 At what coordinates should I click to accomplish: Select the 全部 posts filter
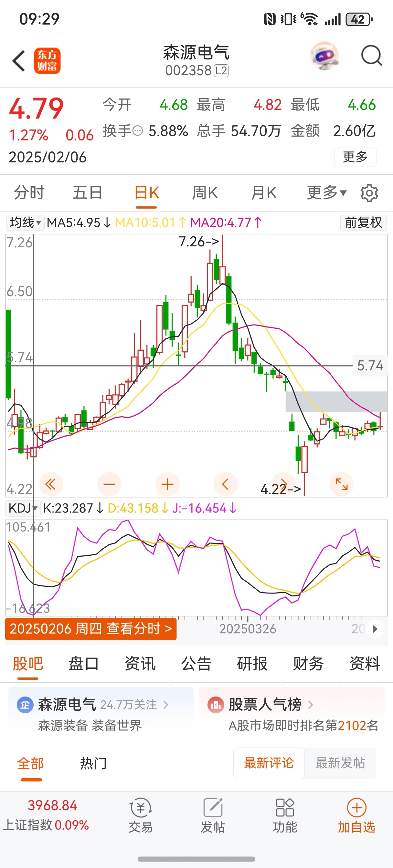click(x=31, y=764)
